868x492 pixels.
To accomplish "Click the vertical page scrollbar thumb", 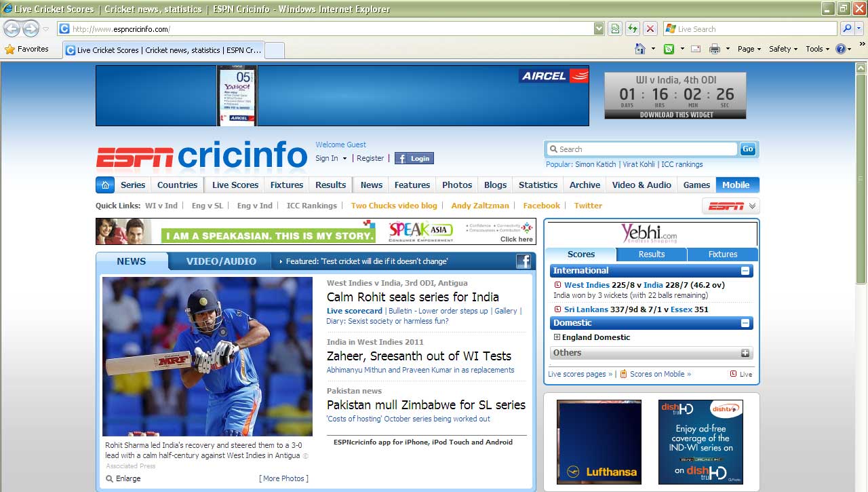I will (x=861, y=180).
